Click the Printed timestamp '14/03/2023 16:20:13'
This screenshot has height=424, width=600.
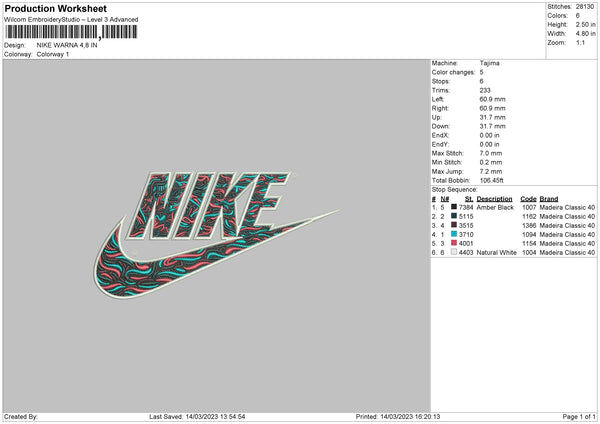coord(410,416)
